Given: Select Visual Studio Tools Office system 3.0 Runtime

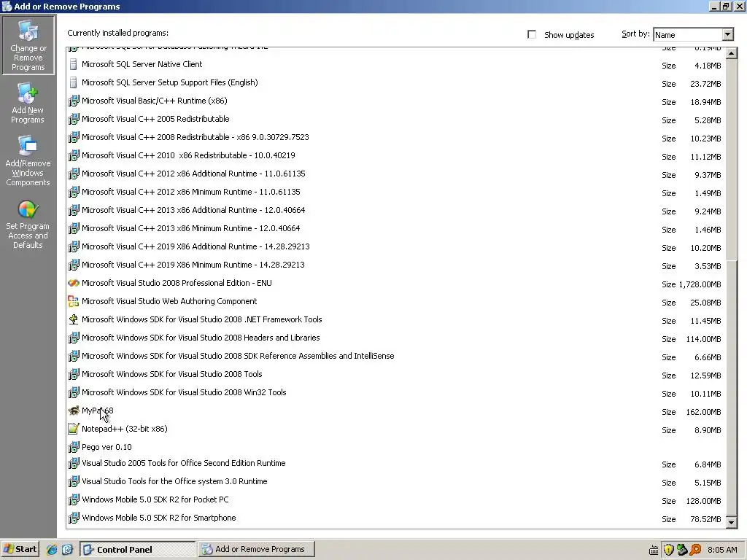Looking at the screenshot, I should [396, 482].
